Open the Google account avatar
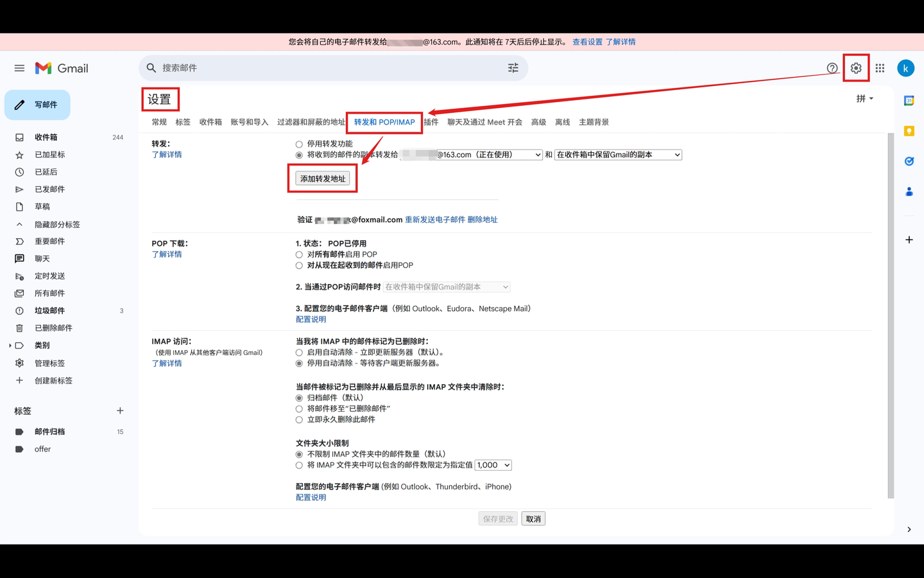 coord(905,68)
